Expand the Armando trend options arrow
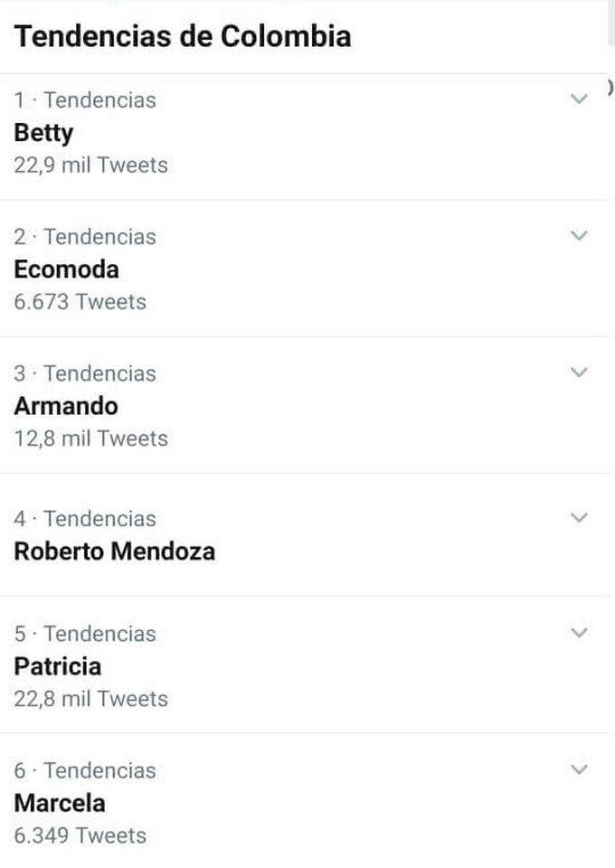The image size is (615, 868). [x=580, y=373]
